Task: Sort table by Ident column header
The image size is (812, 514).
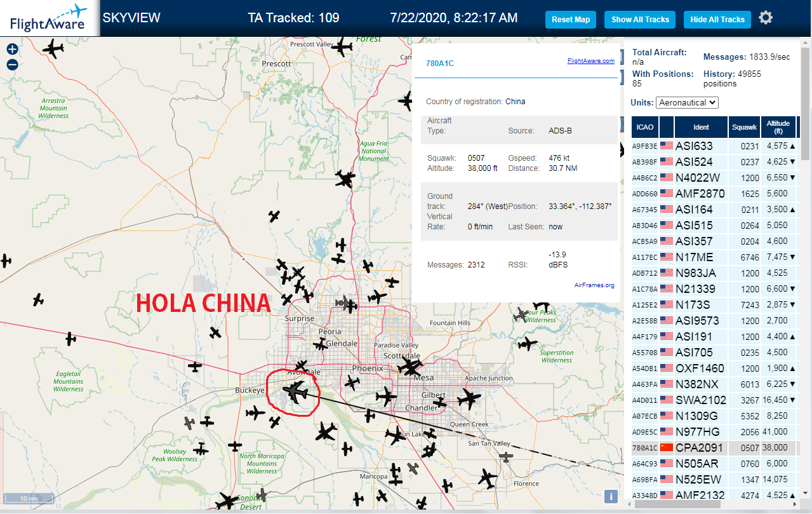Action: point(701,127)
